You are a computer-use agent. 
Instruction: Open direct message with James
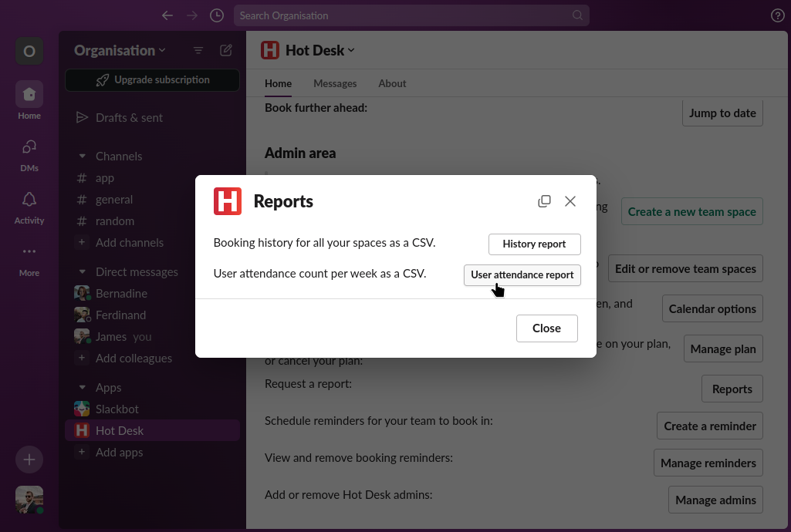152,337
